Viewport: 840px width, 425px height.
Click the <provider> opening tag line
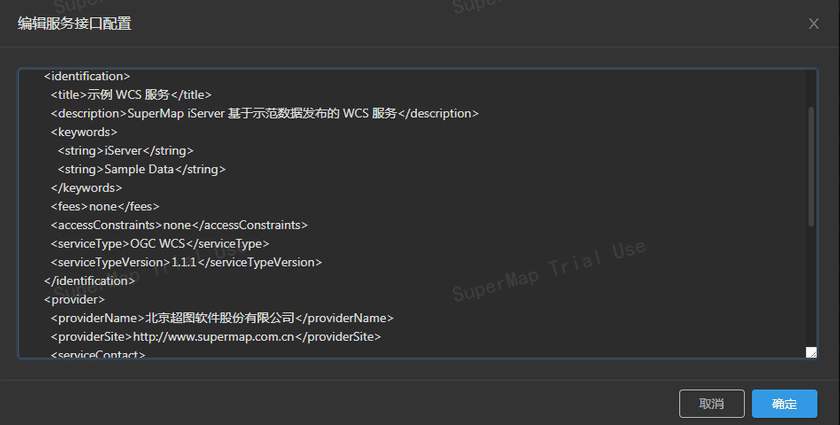(74, 300)
